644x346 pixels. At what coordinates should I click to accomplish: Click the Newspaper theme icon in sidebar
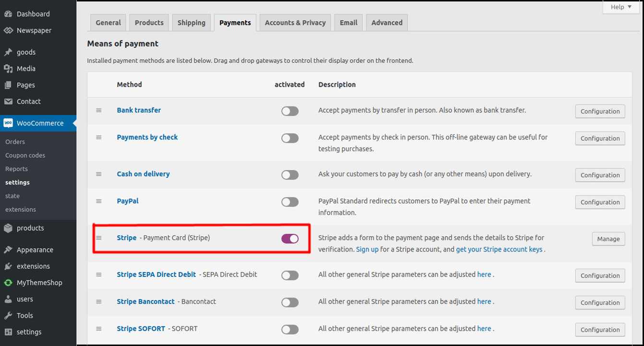[x=8, y=30]
